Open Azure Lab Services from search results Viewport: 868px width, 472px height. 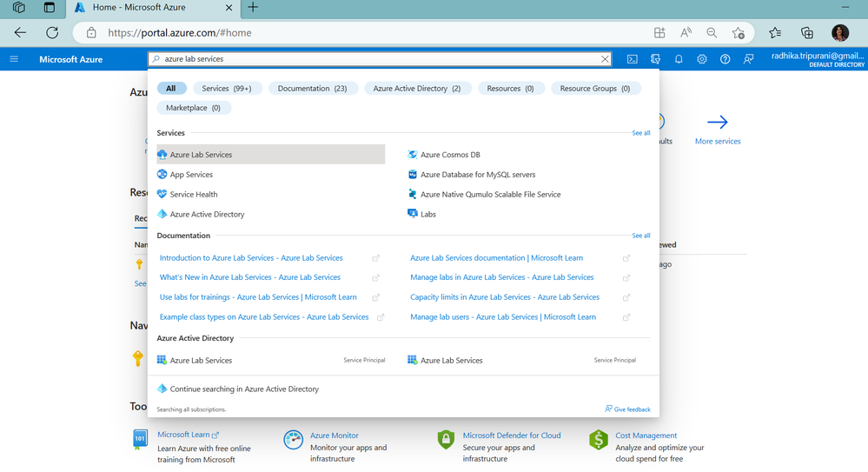coord(271,155)
